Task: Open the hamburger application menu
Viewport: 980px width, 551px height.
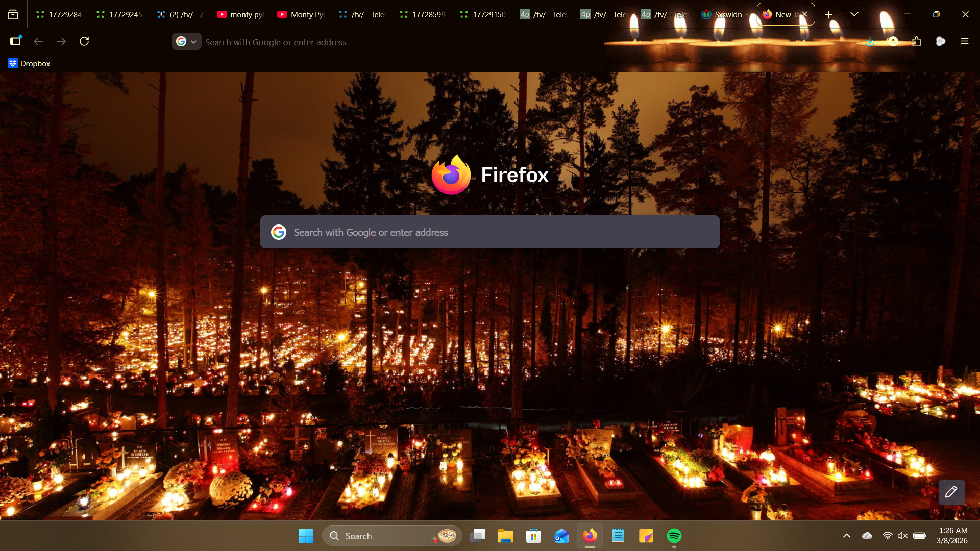Action: coord(964,41)
